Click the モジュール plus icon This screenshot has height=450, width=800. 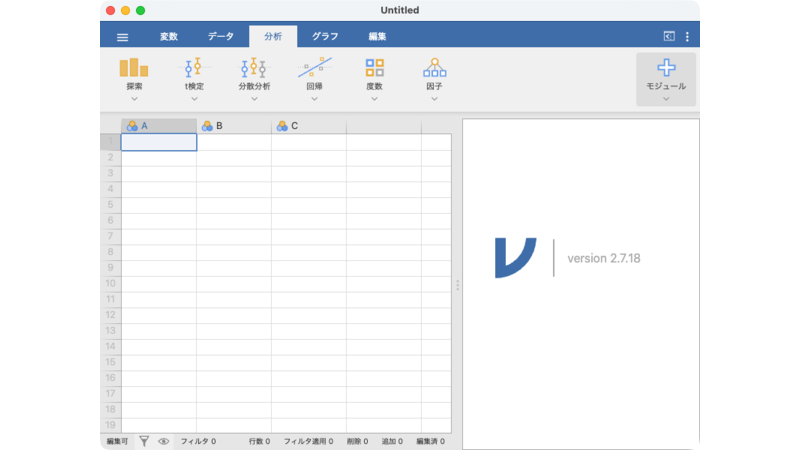tap(666, 67)
